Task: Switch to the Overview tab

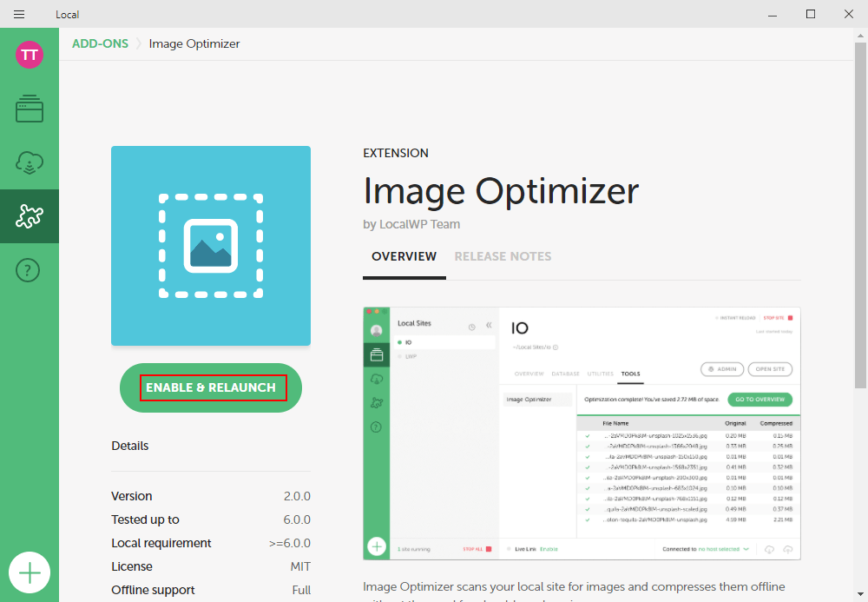Action: coord(404,256)
